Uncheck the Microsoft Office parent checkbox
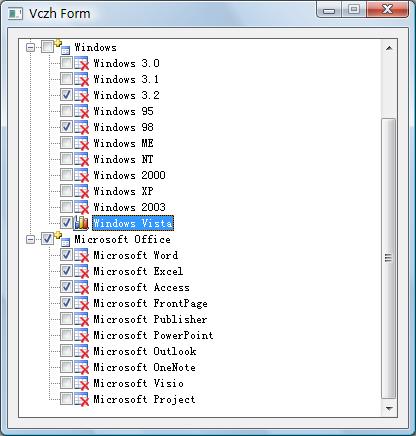The width and height of the screenshot is (416, 436). 47,239
